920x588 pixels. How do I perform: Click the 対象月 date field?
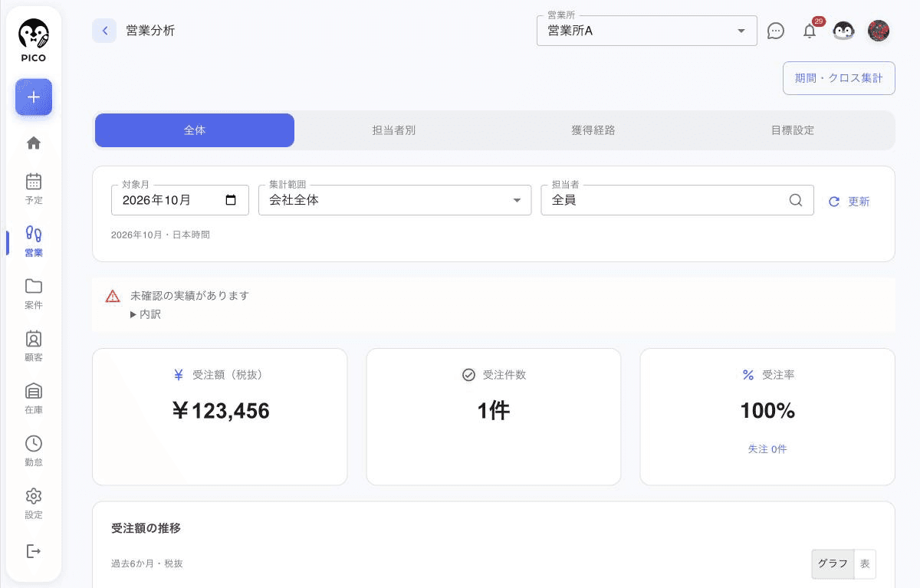tap(180, 200)
